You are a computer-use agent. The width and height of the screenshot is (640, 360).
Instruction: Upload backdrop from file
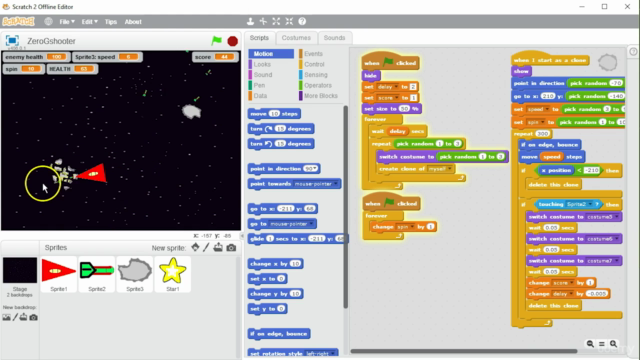[x=24, y=317]
